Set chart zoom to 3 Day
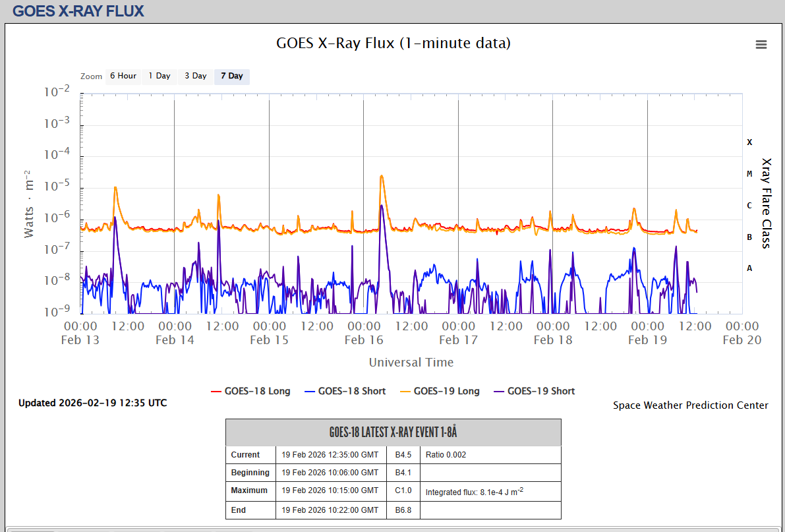 [195, 76]
